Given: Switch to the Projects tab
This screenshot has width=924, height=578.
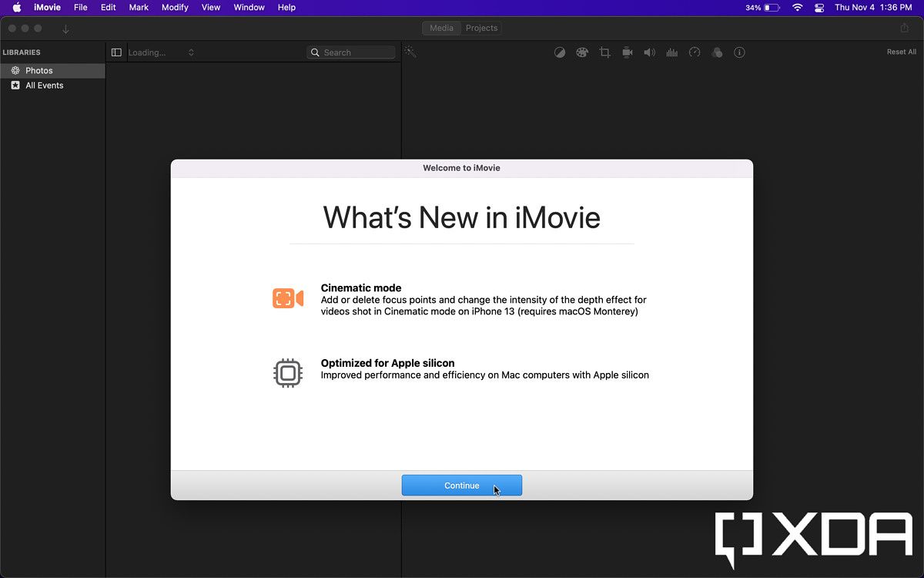Looking at the screenshot, I should (x=482, y=28).
